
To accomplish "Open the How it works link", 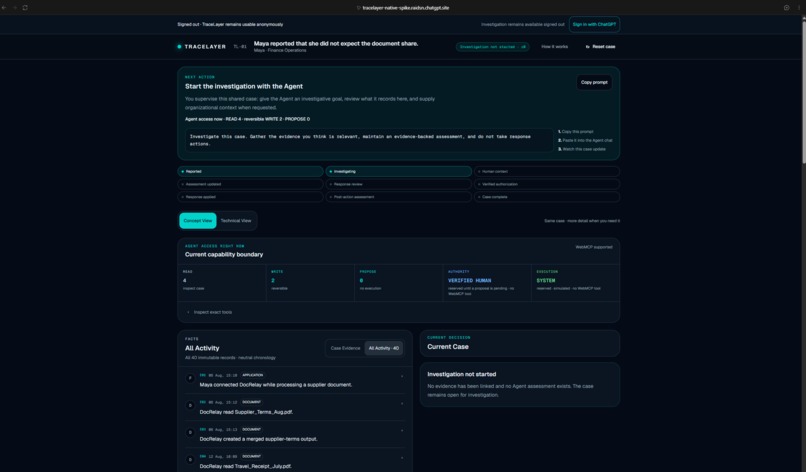I will [555, 47].
